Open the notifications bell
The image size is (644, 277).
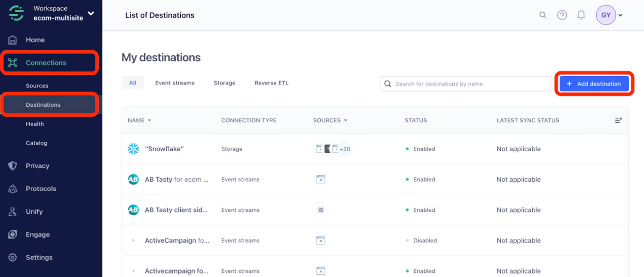click(581, 15)
